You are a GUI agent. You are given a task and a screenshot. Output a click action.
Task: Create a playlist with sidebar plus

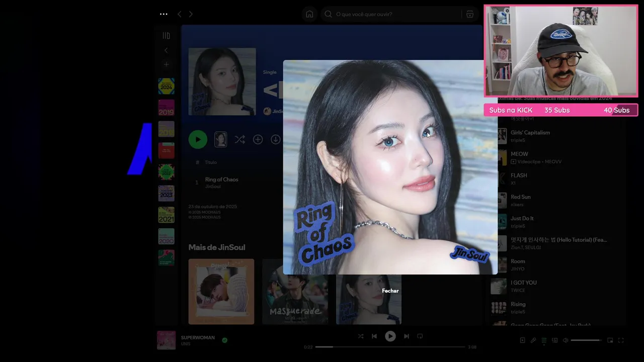point(166,64)
